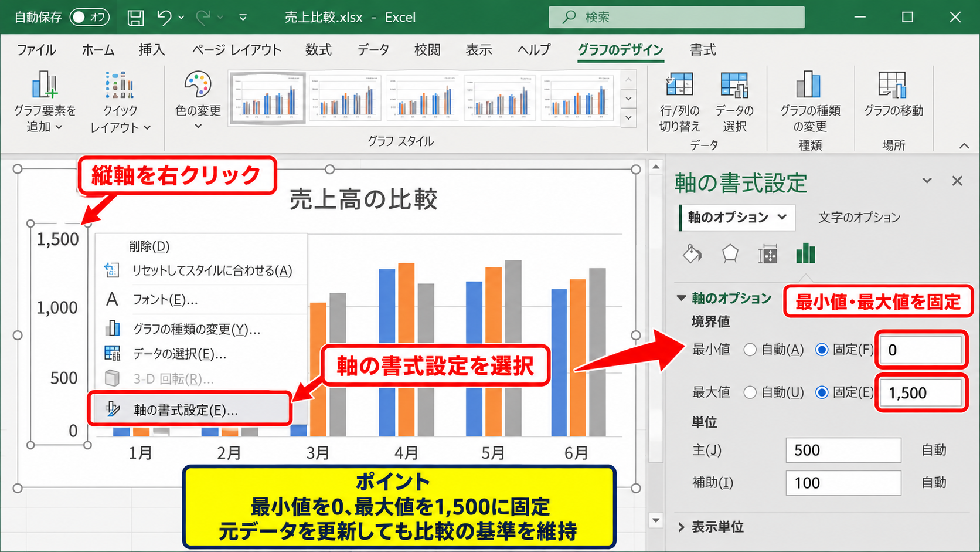Close the 軸の書式設定 pane

pos(957,181)
